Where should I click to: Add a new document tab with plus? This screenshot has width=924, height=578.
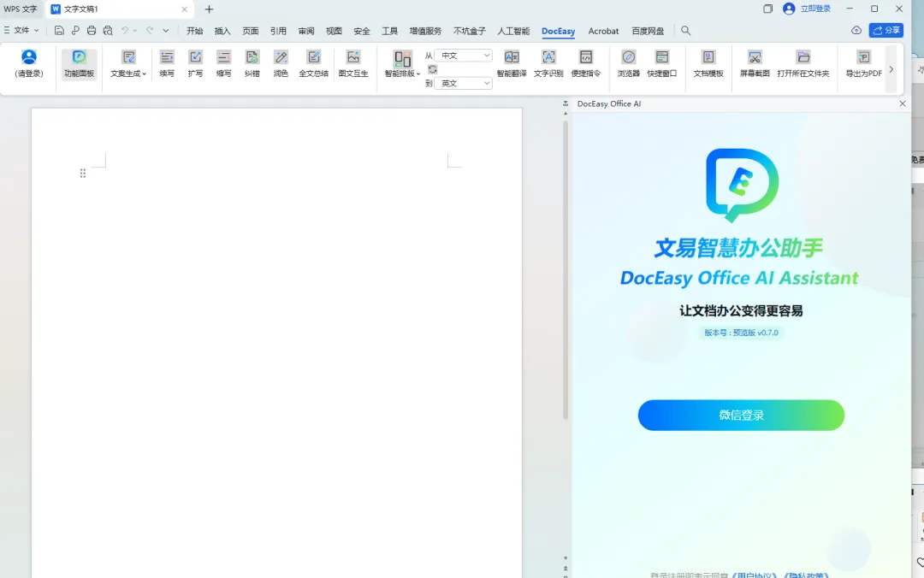(210, 9)
